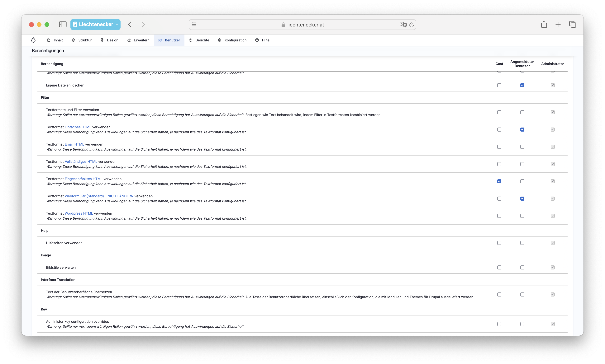Open the Wordpress HTML link
The width and height of the screenshot is (605, 364).
click(x=79, y=213)
